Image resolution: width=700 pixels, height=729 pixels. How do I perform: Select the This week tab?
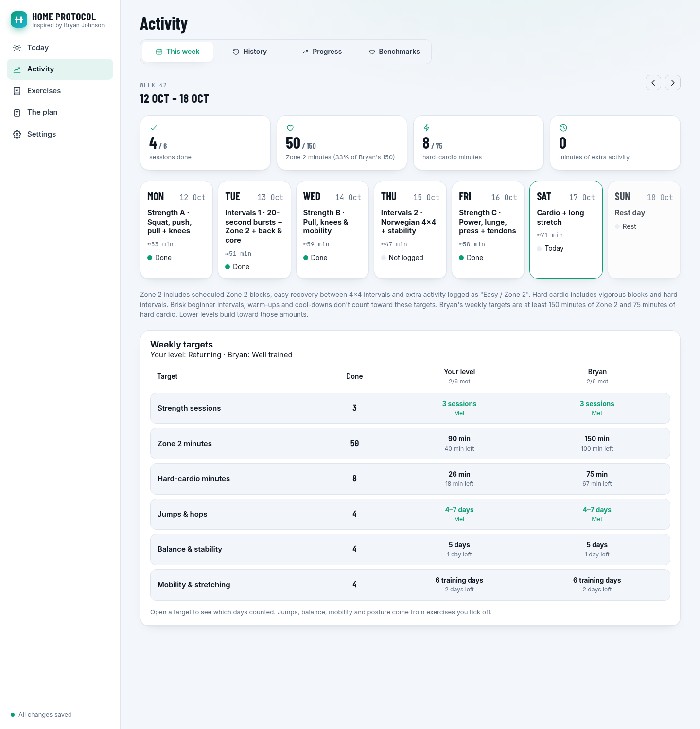[177, 52]
